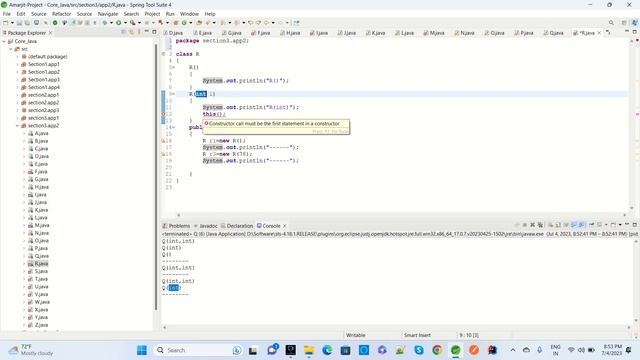
Task: Open Google Chrome from the taskbar
Action: (x=437, y=350)
